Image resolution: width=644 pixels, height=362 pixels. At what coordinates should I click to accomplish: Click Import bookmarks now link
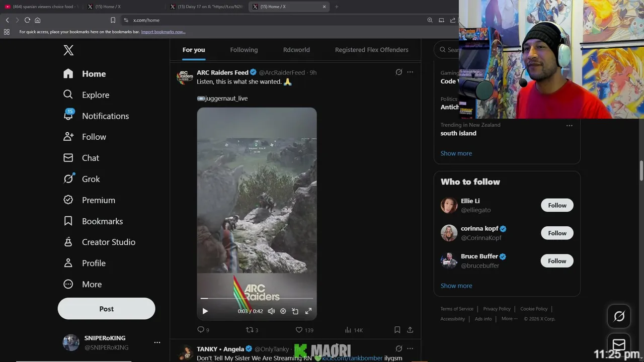point(163,32)
